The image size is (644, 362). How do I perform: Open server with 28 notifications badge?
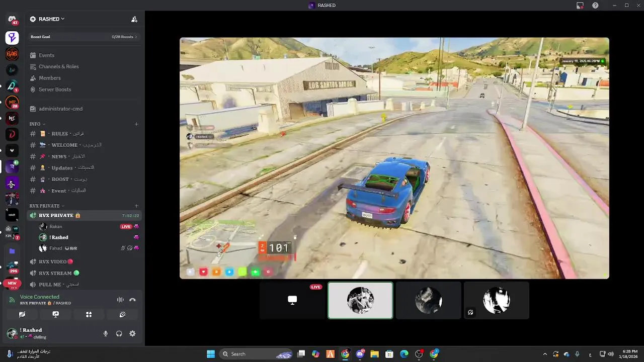[12, 103]
